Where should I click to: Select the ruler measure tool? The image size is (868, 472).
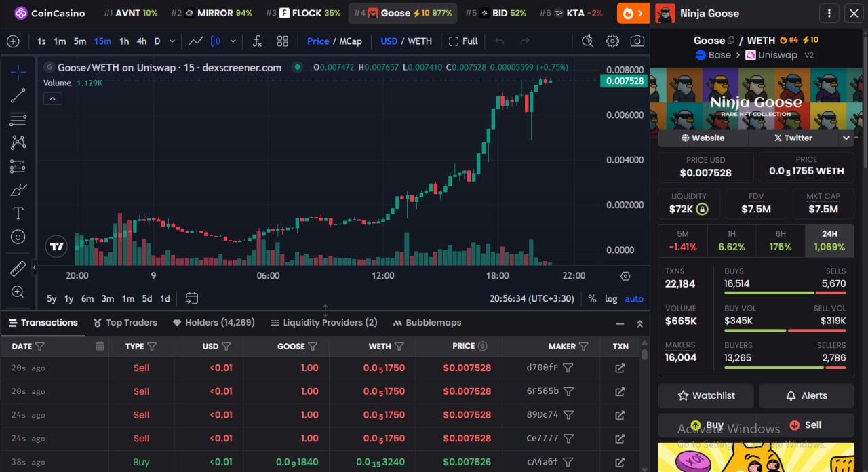(18, 269)
